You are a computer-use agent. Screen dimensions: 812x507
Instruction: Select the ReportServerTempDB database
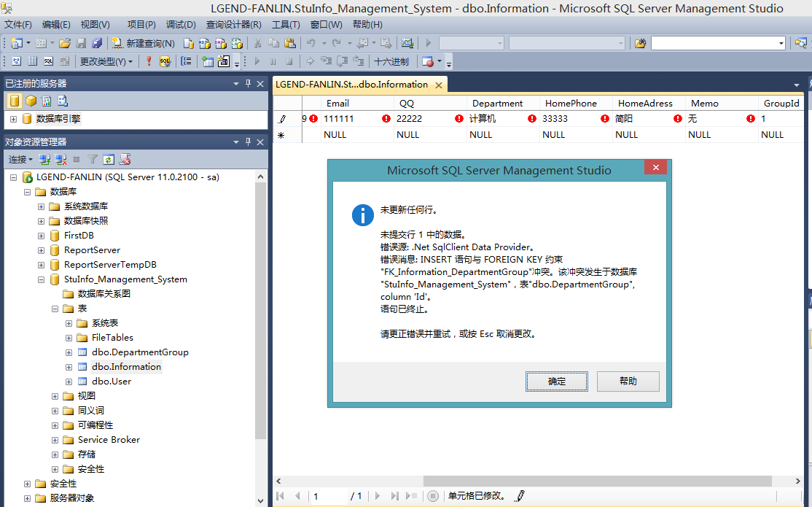coord(110,265)
